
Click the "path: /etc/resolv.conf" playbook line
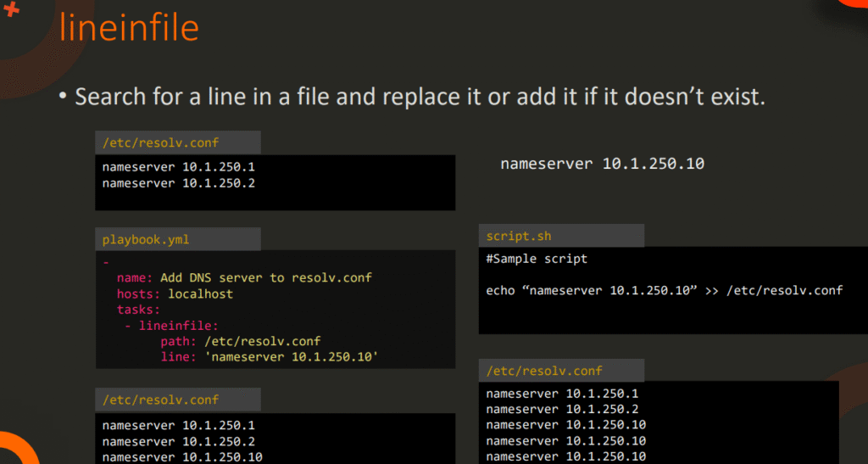pos(240,342)
